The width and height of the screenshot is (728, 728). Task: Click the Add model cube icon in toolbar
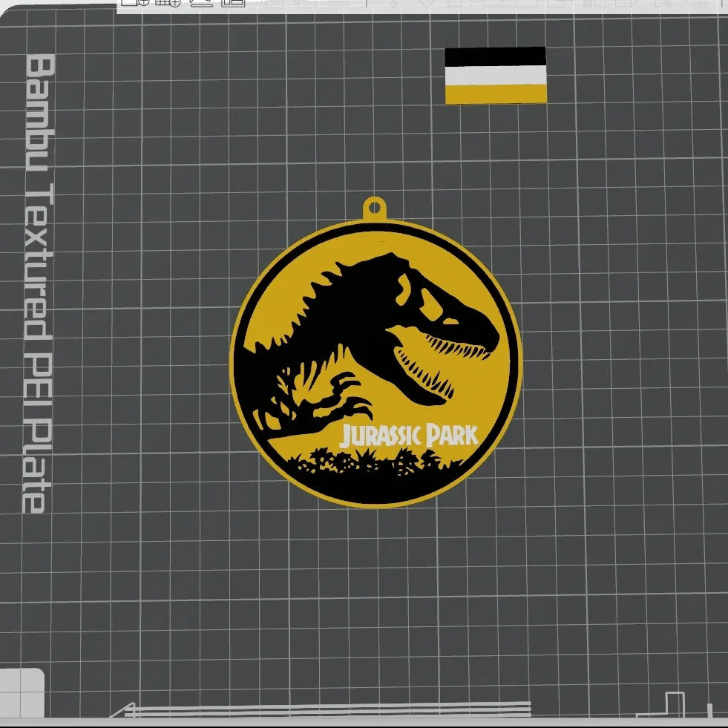130,2
